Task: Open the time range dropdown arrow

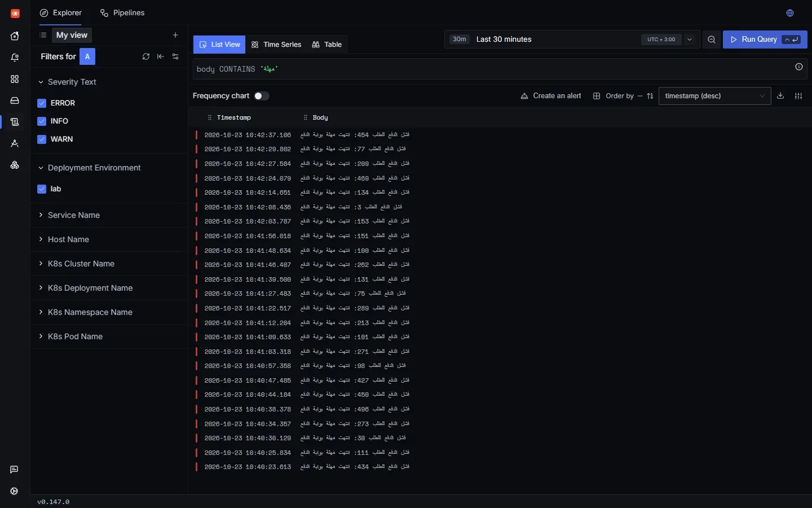Action: pyautogui.click(x=690, y=40)
